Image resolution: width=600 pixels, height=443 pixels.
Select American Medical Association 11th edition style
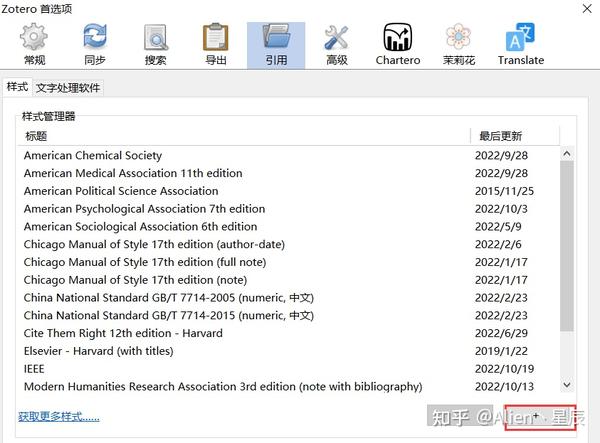[288, 173]
